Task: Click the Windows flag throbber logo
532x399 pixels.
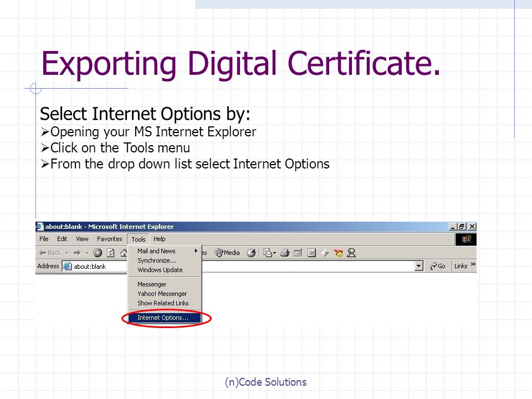Action: 466,239
